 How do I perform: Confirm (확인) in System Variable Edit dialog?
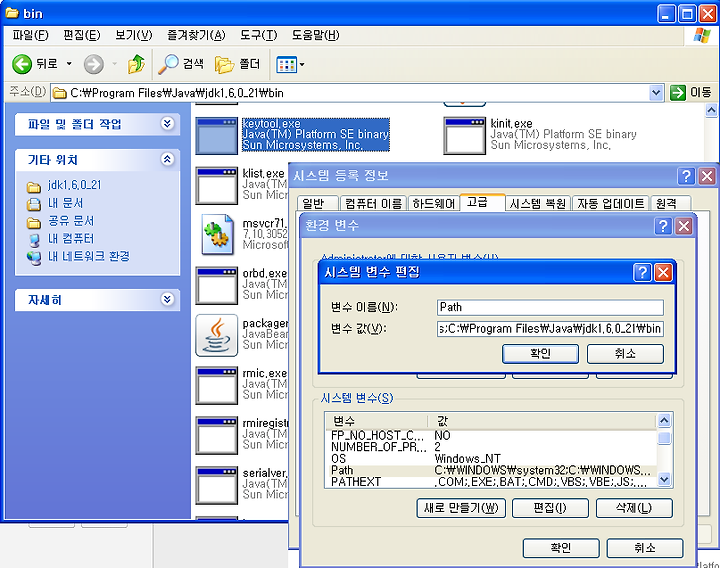540,354
